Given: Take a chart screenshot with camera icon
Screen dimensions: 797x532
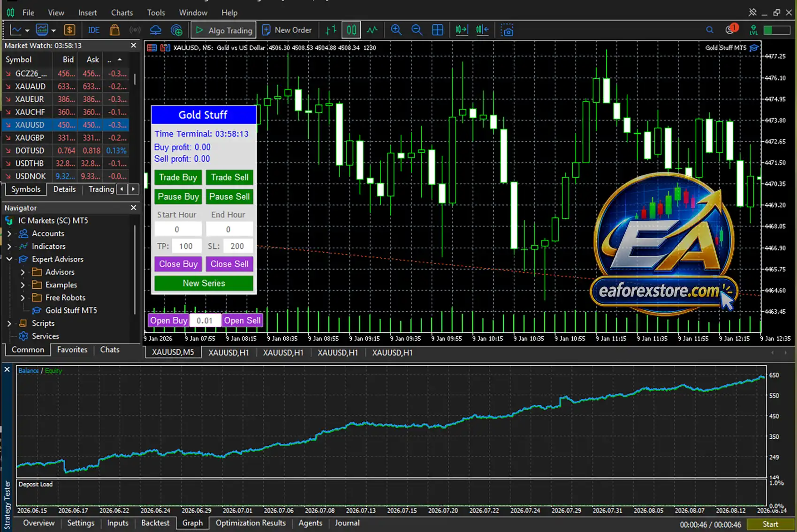Looking at the screenshot, I should pos(507,30).
